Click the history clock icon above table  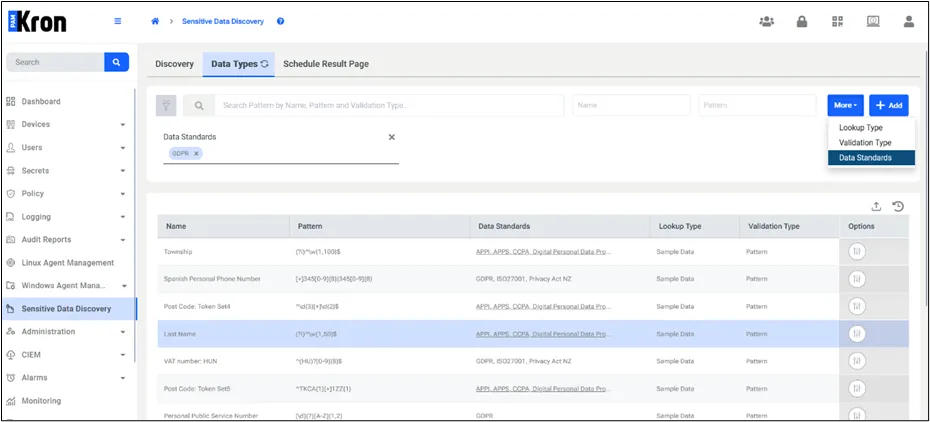click(898, 206)
